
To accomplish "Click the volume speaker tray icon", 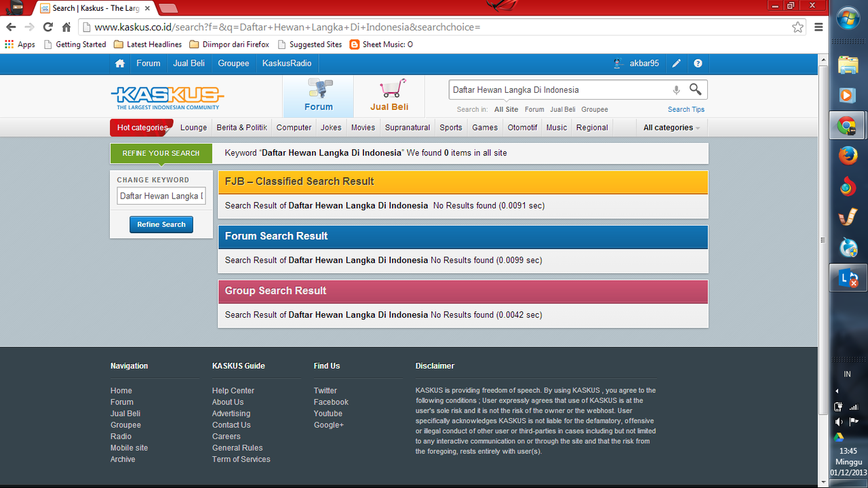I will [839, 422].
